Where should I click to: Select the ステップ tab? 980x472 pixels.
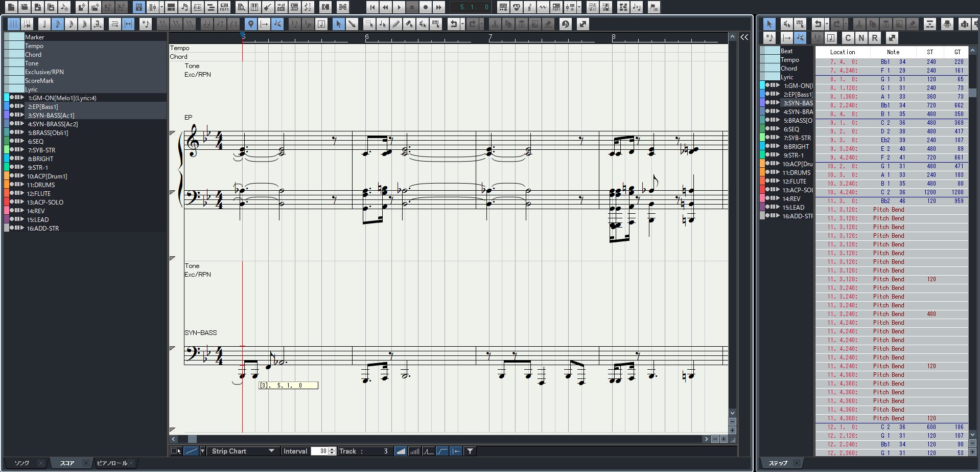pos(778,463)
